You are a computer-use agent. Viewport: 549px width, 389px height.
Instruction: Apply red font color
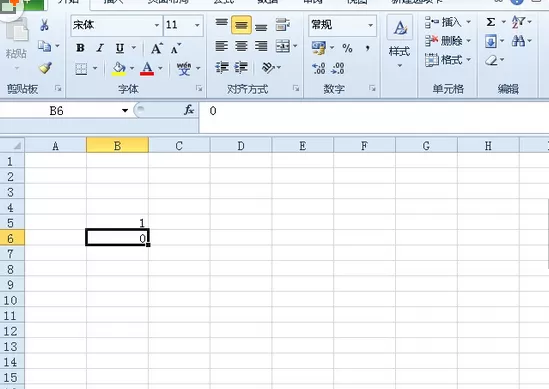(147, 68)
